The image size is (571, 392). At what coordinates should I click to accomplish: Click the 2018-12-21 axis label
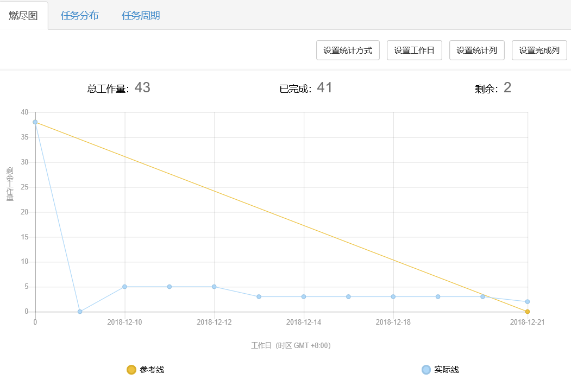click(528, 323)
